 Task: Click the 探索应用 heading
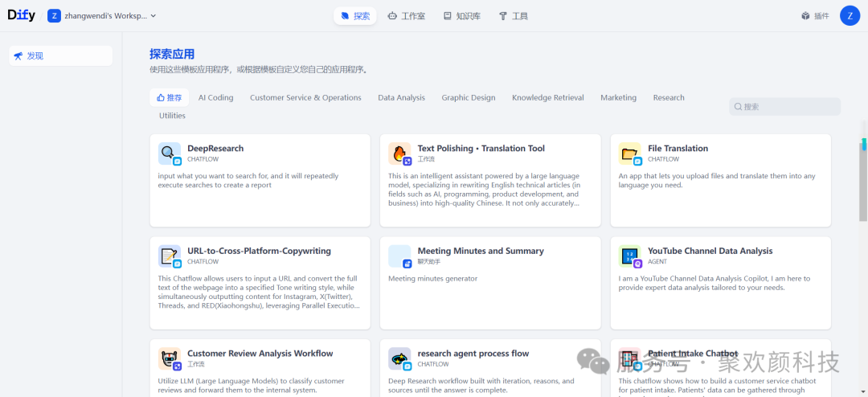pos(172,55)
